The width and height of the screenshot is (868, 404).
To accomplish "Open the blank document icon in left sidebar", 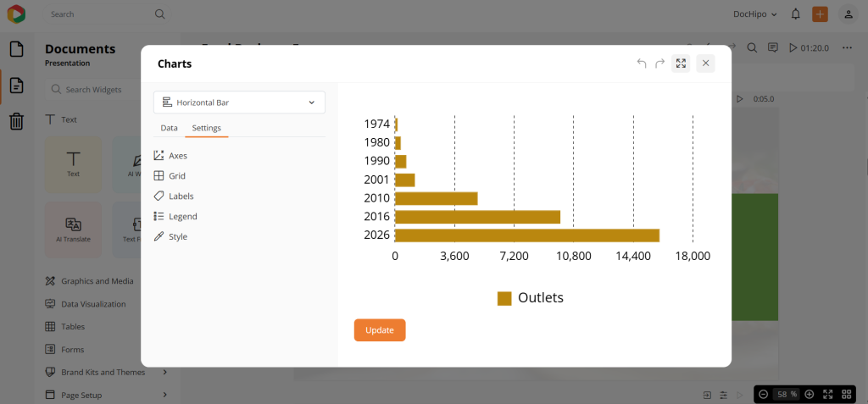I will 17,49.
